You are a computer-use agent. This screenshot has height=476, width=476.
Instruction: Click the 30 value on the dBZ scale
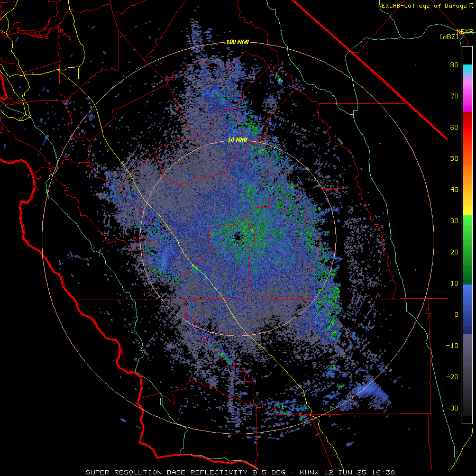(454, 221)
